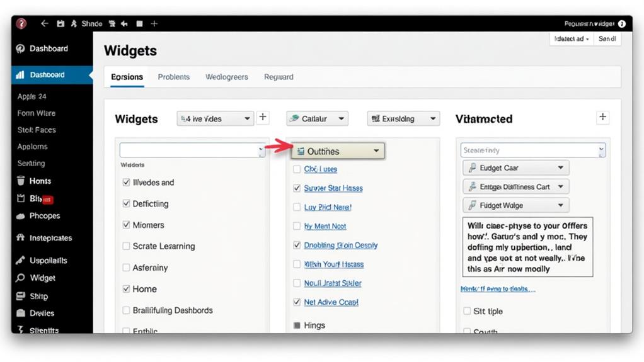This screenshot has height=362, width=644.
Task: Click the square stop icon in top bar
Action: pos(140,24)
